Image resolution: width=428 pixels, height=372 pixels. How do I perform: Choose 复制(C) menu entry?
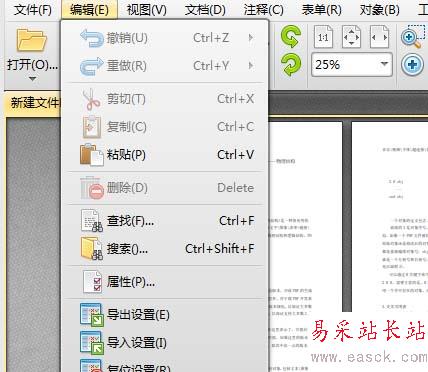[x=165, y=127]
